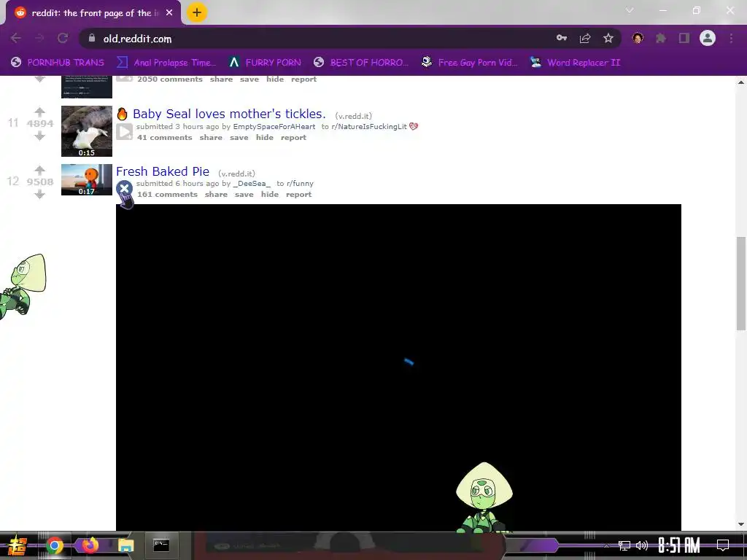747x560 pixels.
Task: Go to r/NatureIsFuckingLit subreddit
Action: (x=368, y=127)
